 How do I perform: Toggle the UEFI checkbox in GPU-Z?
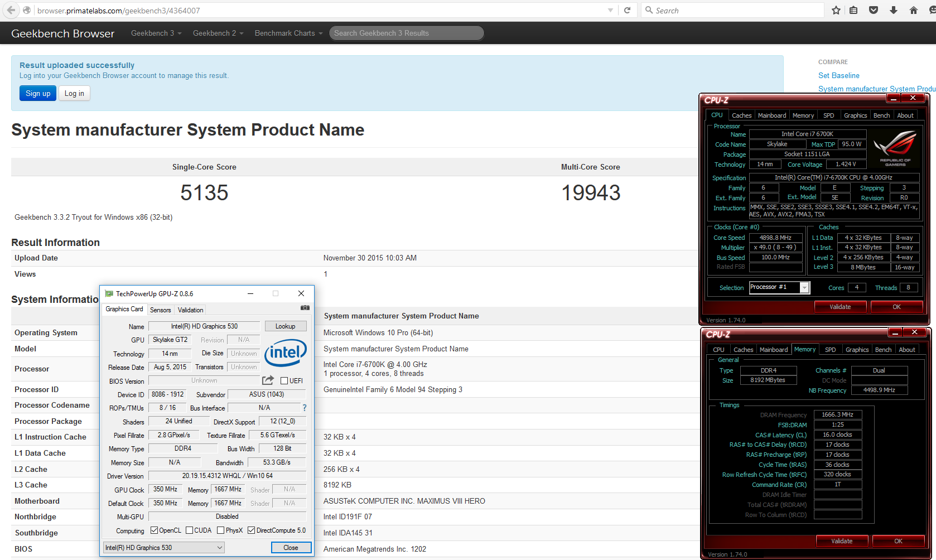[284, 381]
